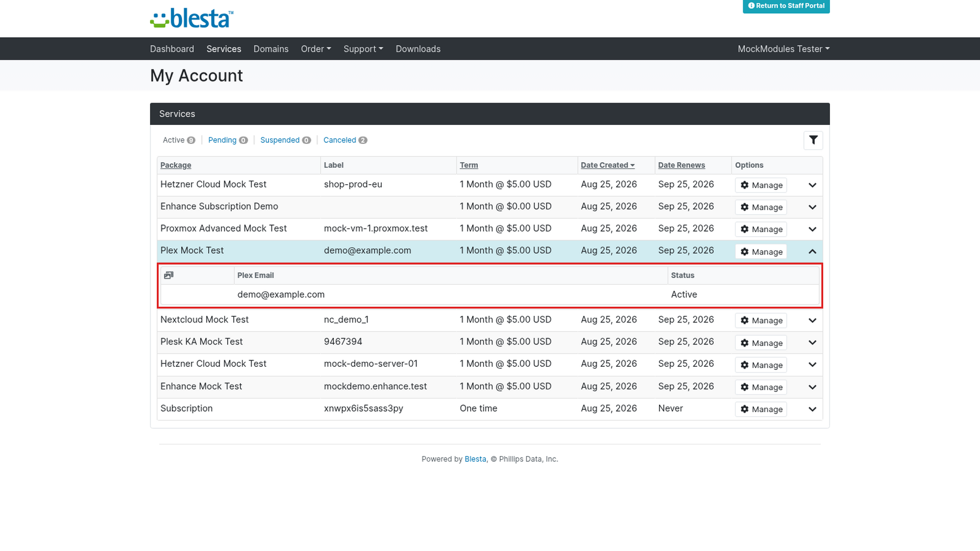This screenshot has width=980, height=551.
Task: Sort by Date Created column header
Action: (x=607, y=165)
